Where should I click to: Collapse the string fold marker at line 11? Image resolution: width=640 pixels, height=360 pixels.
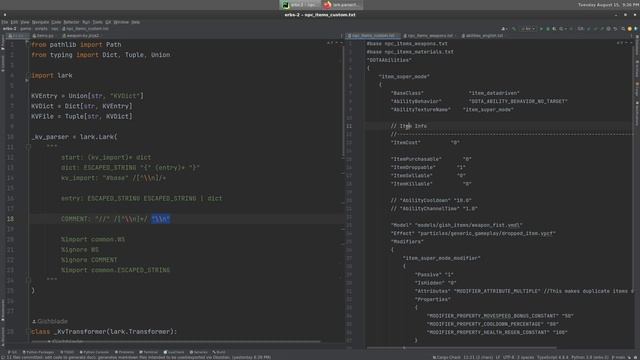tap(28, 147)
